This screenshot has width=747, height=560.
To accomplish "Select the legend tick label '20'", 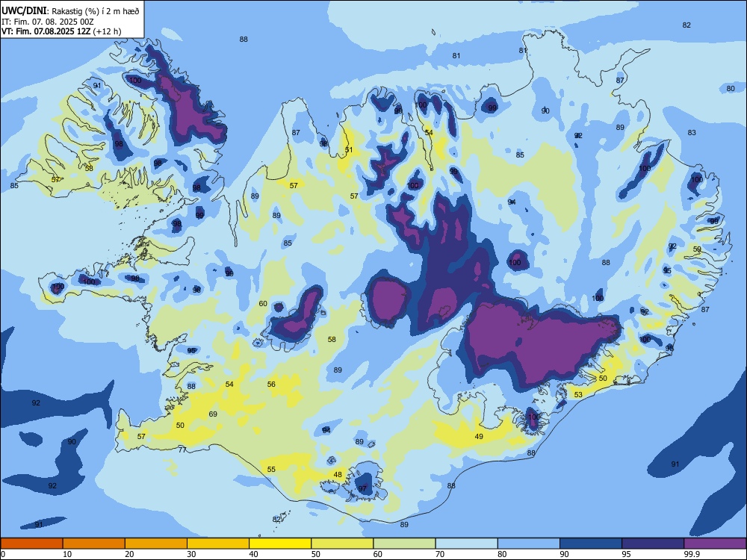I will click(x=129, y=554).
